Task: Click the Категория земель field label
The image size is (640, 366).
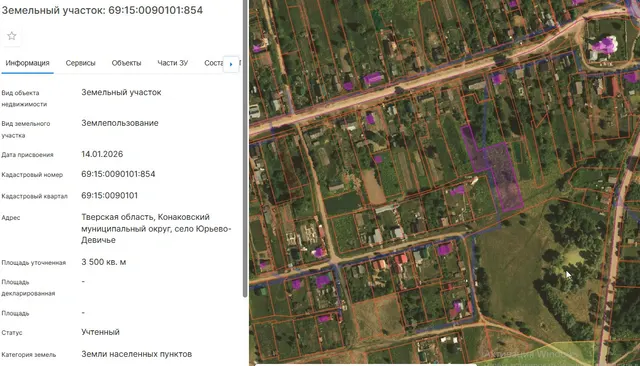Action: [29, 355]
